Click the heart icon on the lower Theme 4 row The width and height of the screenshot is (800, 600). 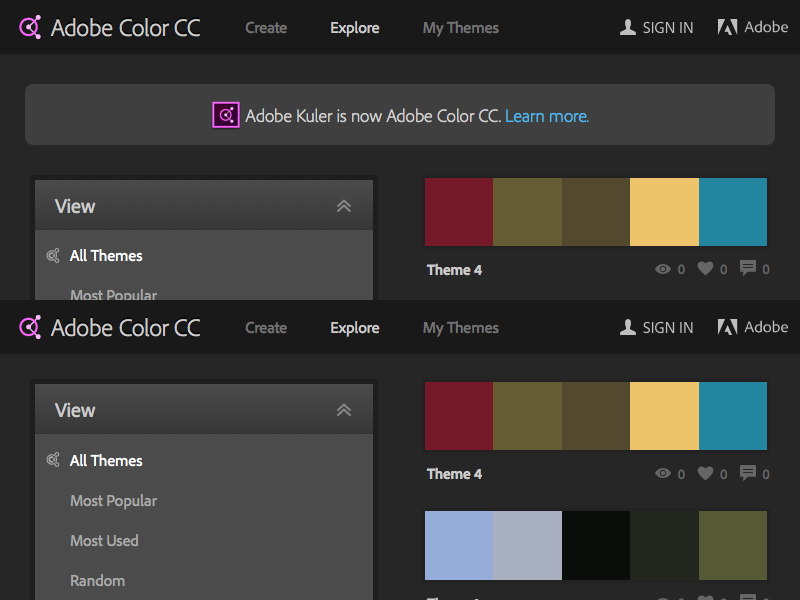point(705,473)
